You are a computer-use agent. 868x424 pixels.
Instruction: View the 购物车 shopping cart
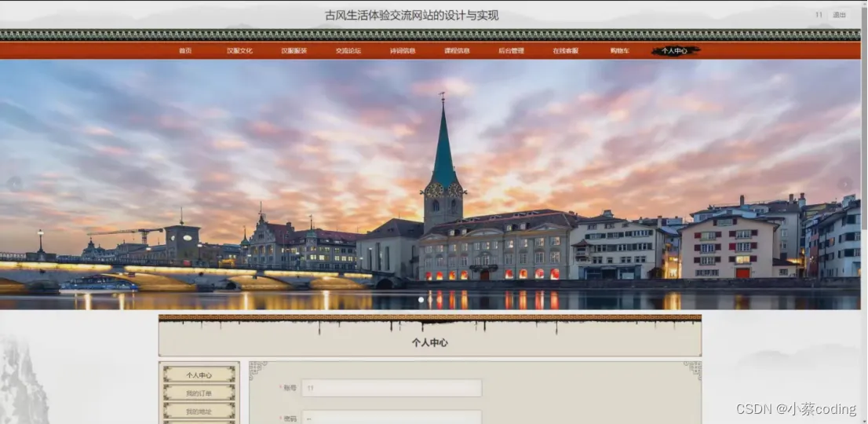pos(619,51)
